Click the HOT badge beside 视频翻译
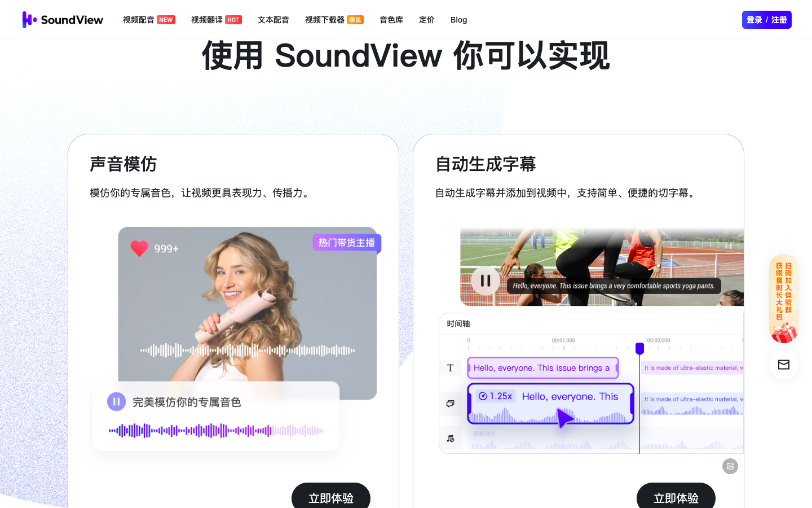The width and height of the screenshot is (812, 508). [233, 20]
